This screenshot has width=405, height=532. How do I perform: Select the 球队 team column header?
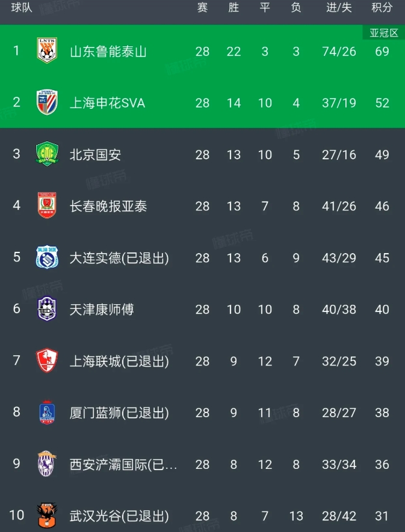22,8
